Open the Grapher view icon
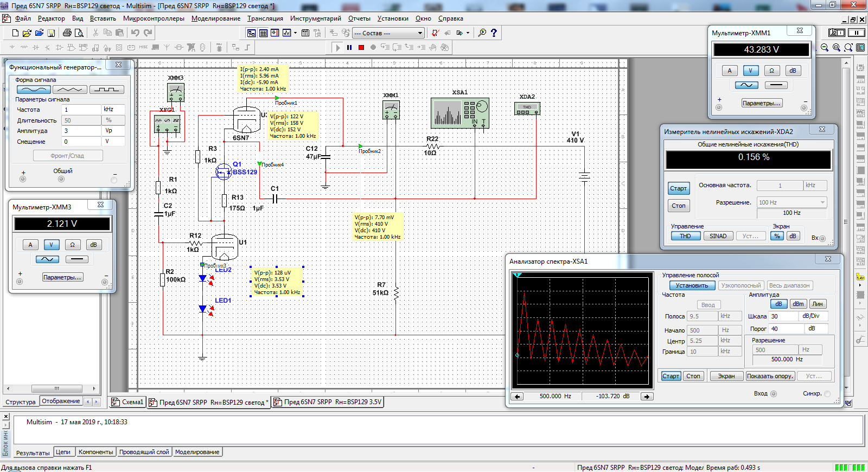The height and width of the screenshot is (472, 868). pyautogui.click(x=287, y=33)
